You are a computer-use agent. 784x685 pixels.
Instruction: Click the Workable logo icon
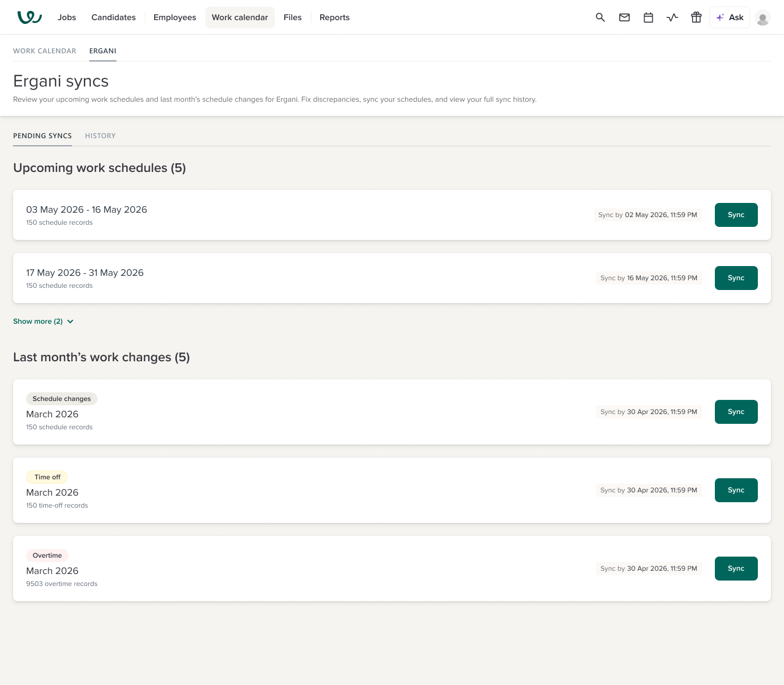29,17
